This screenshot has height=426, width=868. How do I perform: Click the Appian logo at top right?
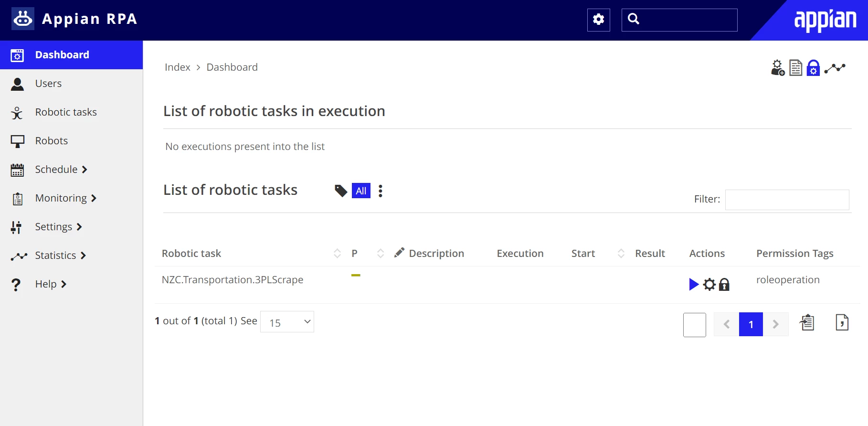click(x=825, y=20)
